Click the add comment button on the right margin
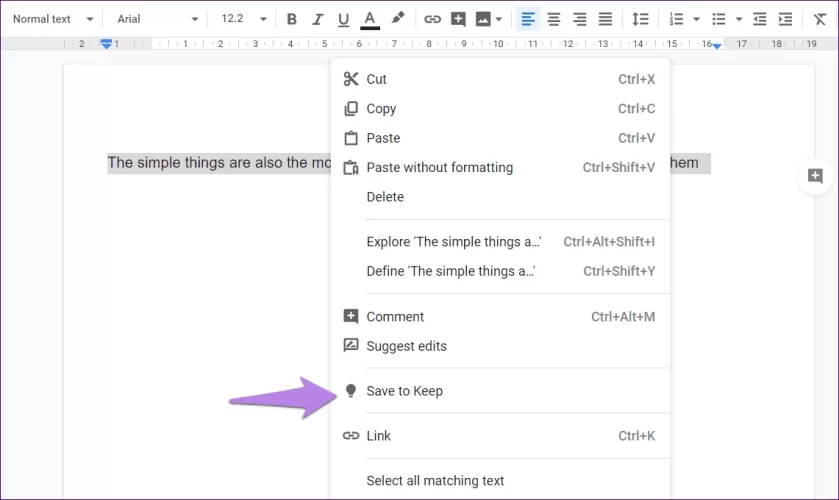Image resolution: width=839 pixels, height=500 pixels. [x=815, y=176]
